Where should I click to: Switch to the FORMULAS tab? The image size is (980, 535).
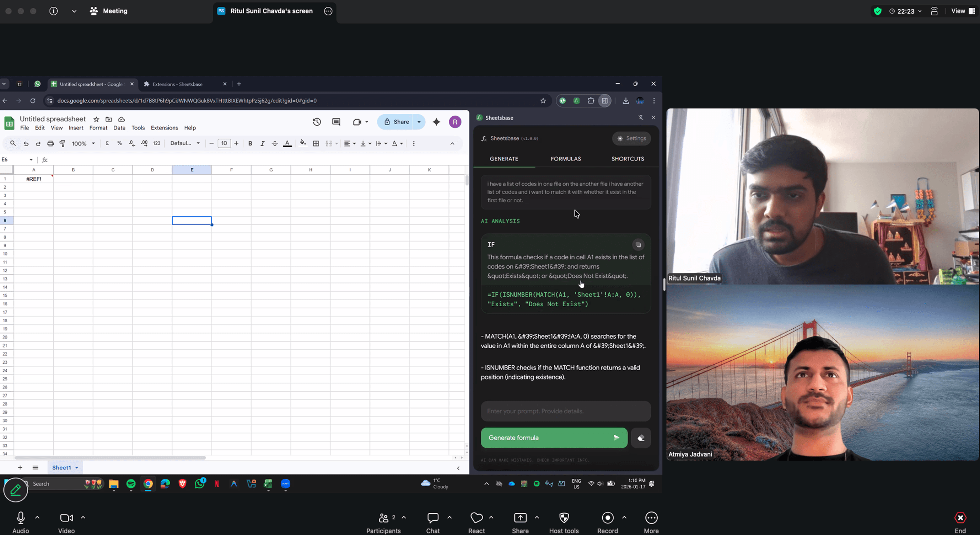(x=565, y=159)
